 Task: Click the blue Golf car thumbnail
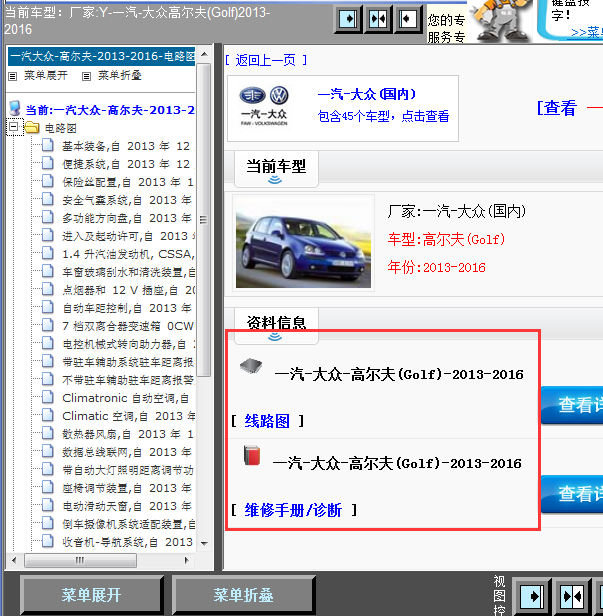[x=303, y=243]
